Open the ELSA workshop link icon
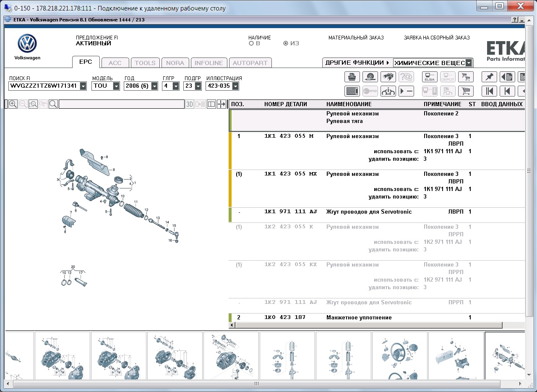Screen dimensions: 537x392 click(430, 77)
